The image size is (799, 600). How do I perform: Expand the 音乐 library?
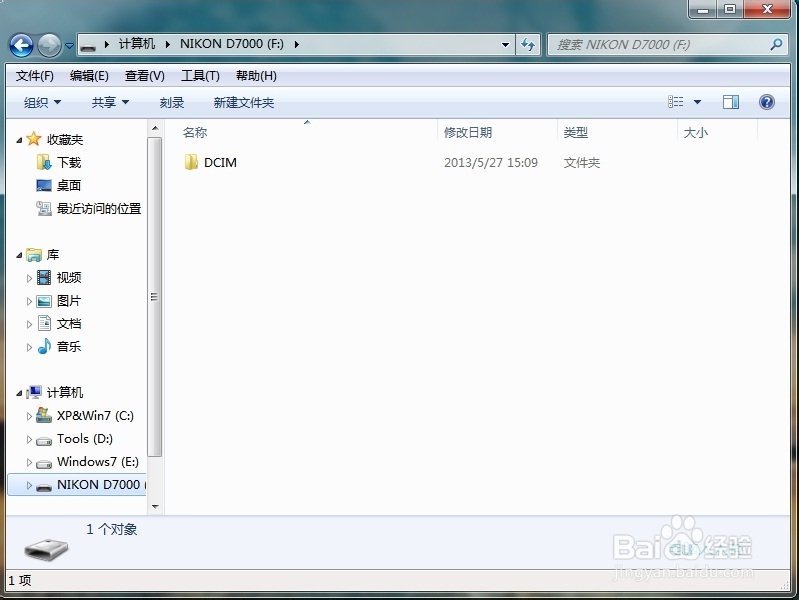29,348
